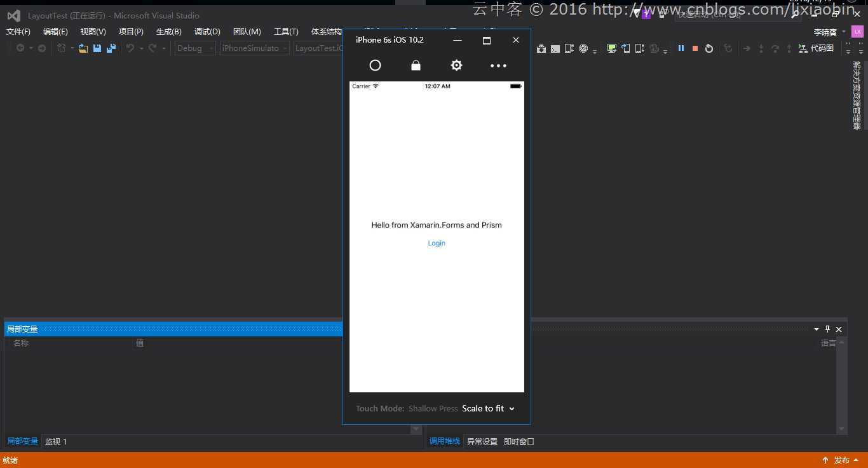Open the 编辑(E) menu
The image size is (868, 468).
[55, 32]
